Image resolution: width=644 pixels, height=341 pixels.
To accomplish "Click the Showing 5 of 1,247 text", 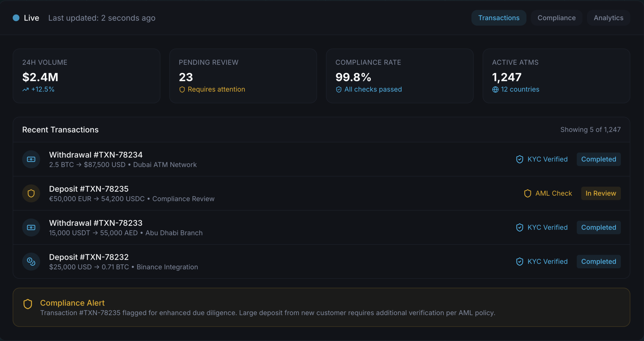I will [x=590, y=130].
